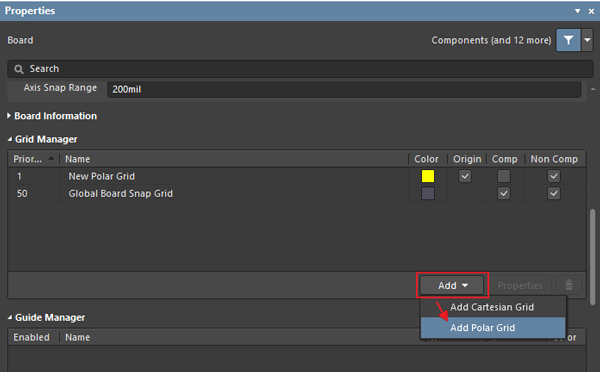
Task: Toggle Origin checkbox for New Polar Grid
Action: click(x=465, y=176)
